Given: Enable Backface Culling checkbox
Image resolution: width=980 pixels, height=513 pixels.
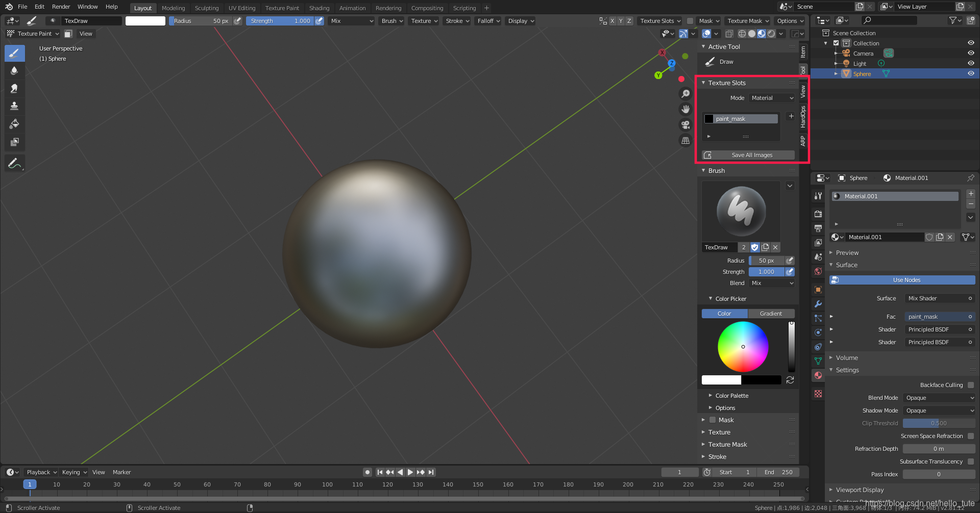Looking at the screenshot, I should click(971, 385).
